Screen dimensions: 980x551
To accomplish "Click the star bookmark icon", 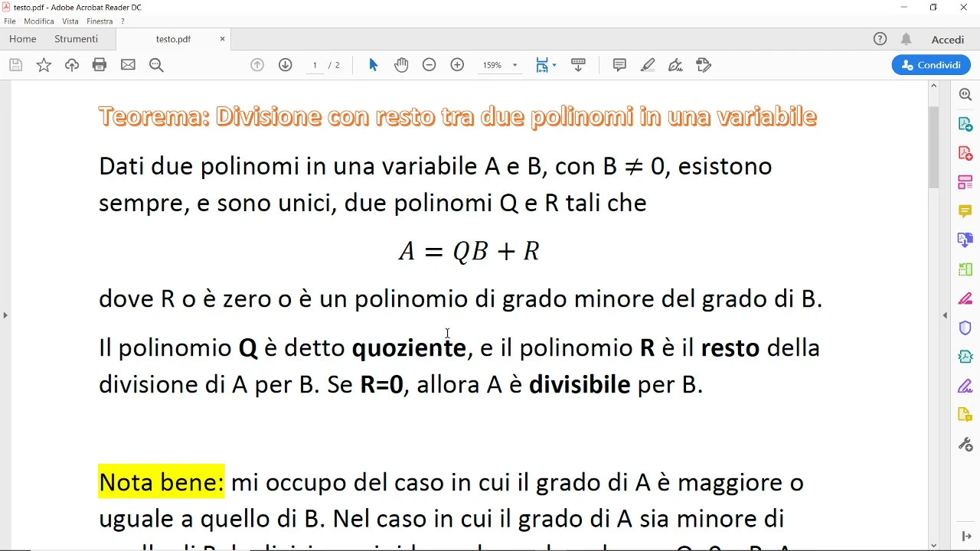I will click(x=44, y=65).
